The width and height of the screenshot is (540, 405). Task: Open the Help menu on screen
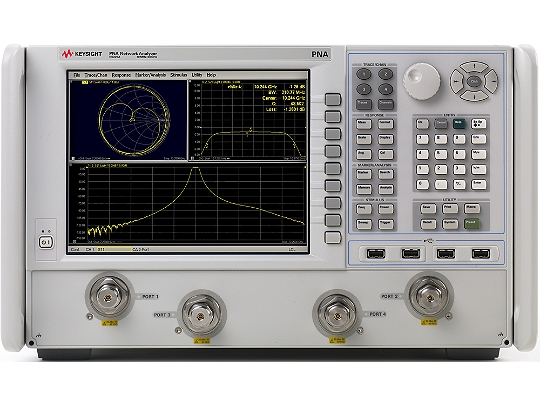tap(211, 75)
